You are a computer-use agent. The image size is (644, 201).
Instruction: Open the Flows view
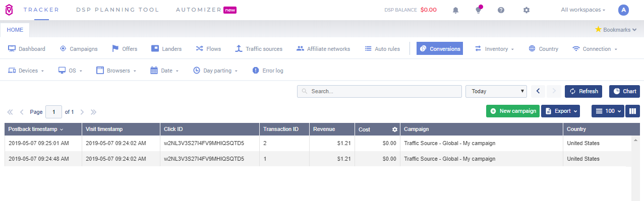click(208, 49)
